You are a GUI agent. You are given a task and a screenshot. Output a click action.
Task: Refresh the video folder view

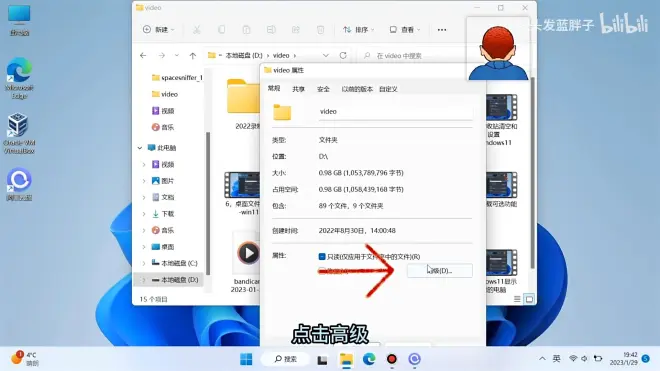(x=343, y=55)
